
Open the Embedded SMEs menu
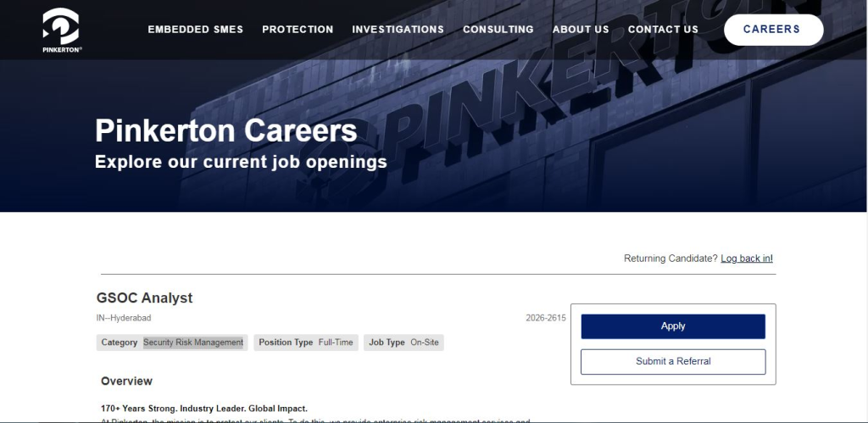[196, 30]
